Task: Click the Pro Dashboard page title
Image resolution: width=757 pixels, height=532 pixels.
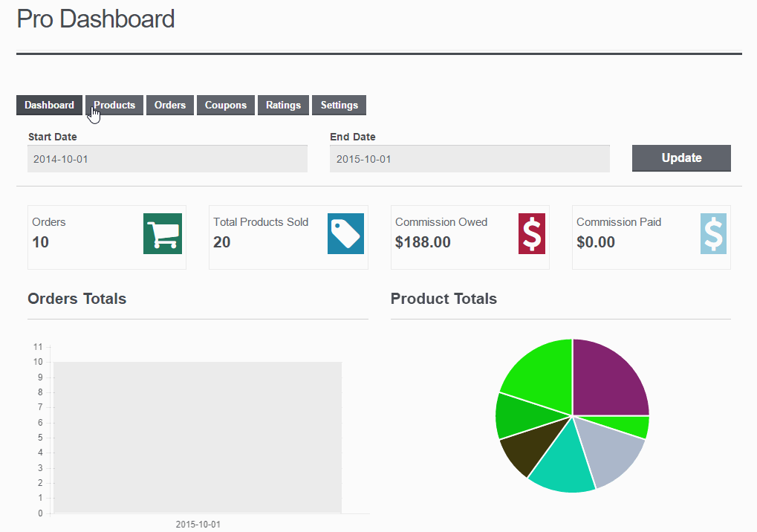Action: [x=96, y=19]
